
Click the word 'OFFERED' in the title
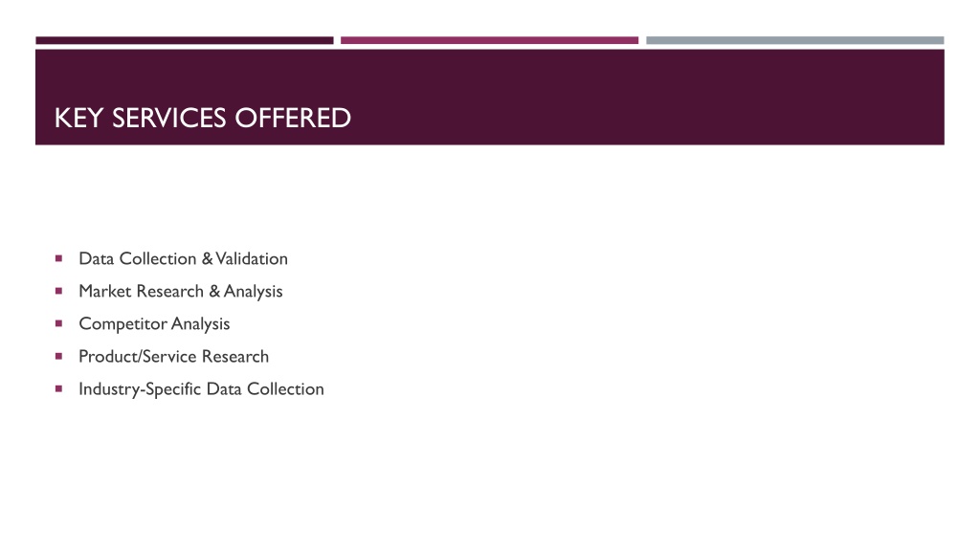click(x=293, y=118)
